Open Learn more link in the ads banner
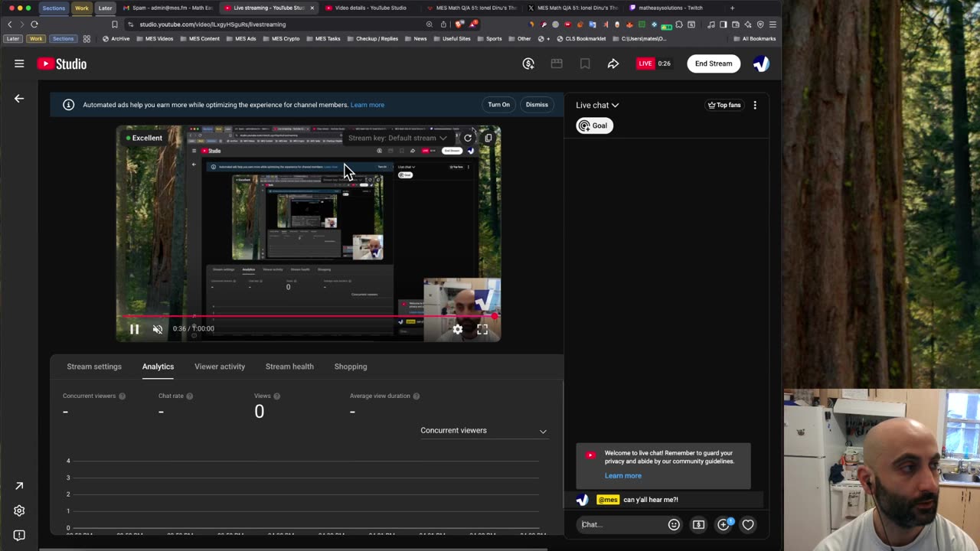The height and width of the screenshot is (551, 980). click(367, 105)
